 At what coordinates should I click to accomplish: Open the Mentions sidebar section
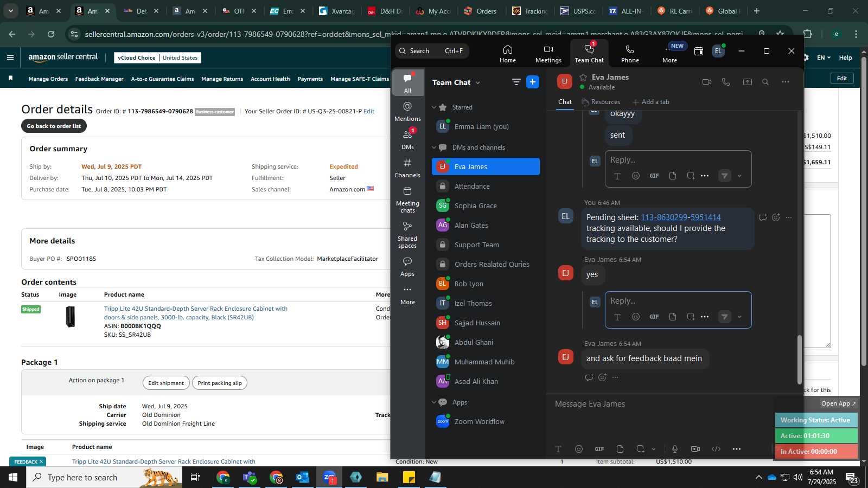407,112
